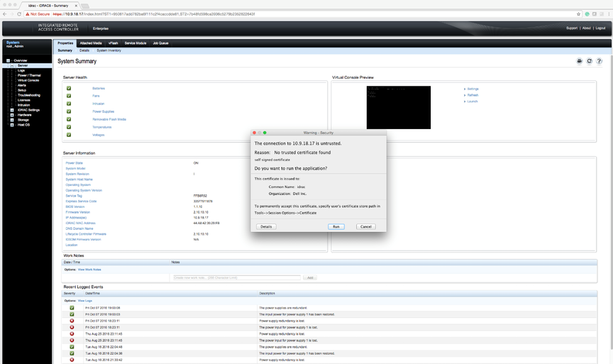Viewport: 613px width, 364px height.
Task: Click green status icon beside Voltages
Action: (69, 135)
